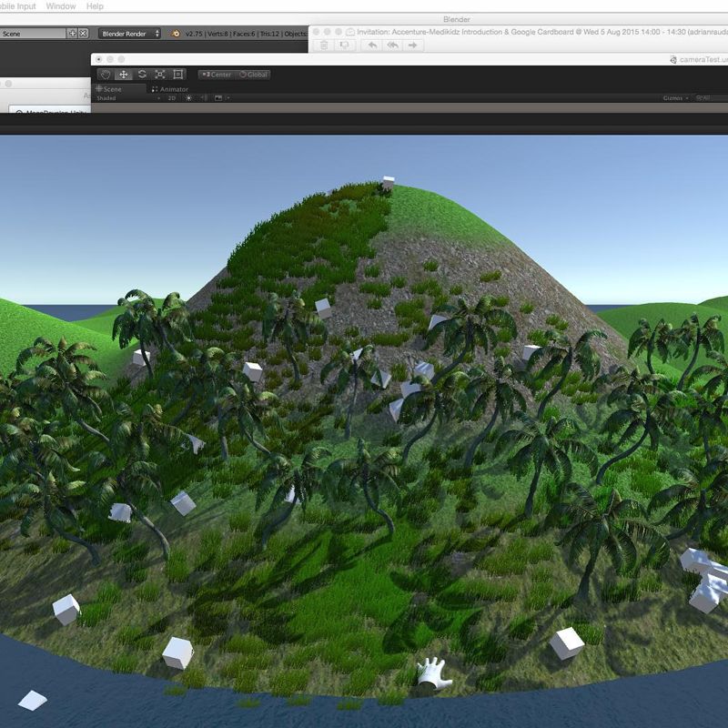Select the Rect transform tool
The height and width of the screenshot is (728, 728).
point(178,75)
